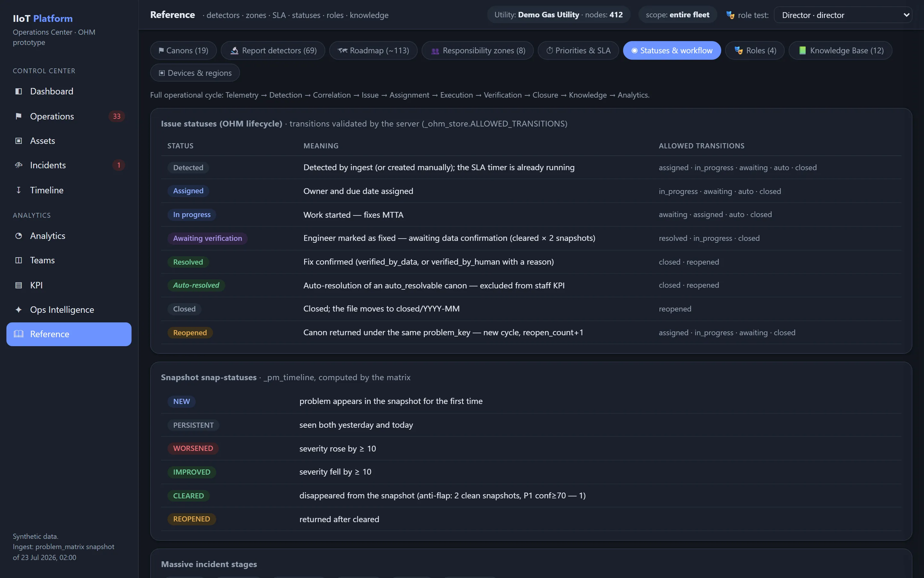The image size is (924, 578).
Task: Click the role test masks icon
Action: point(730,15)
